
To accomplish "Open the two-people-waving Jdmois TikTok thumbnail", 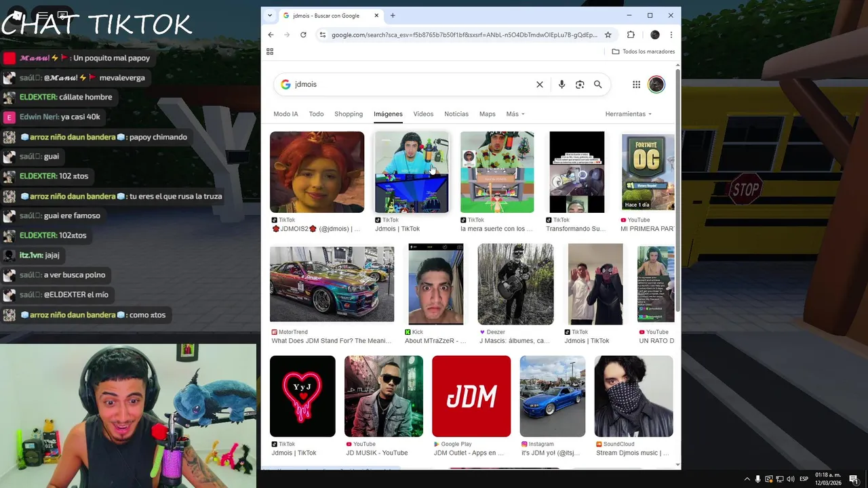I will coord(595,284).
